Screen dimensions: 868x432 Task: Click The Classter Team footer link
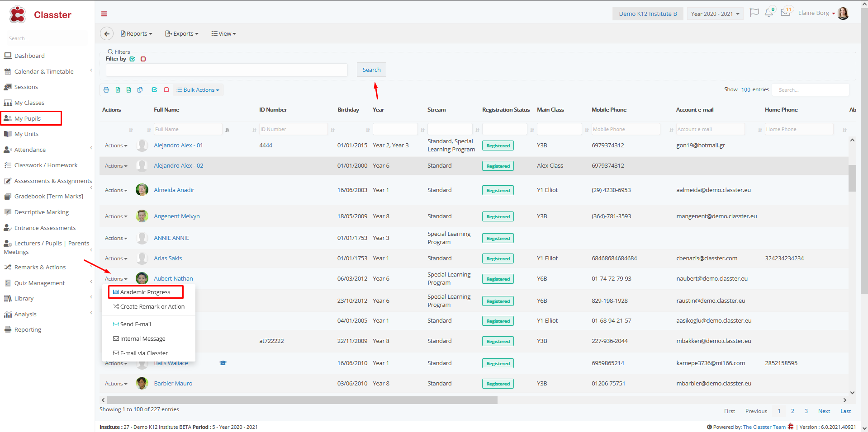764,427
